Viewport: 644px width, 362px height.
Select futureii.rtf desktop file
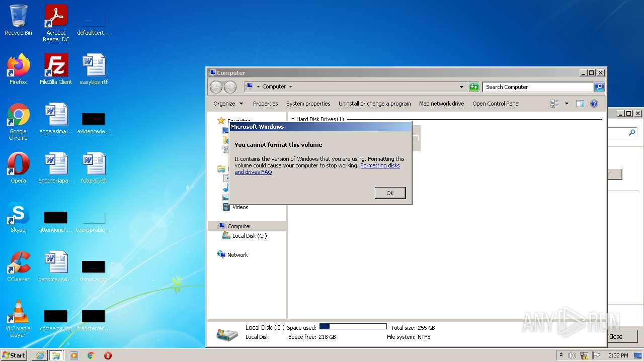pos(94,168)
